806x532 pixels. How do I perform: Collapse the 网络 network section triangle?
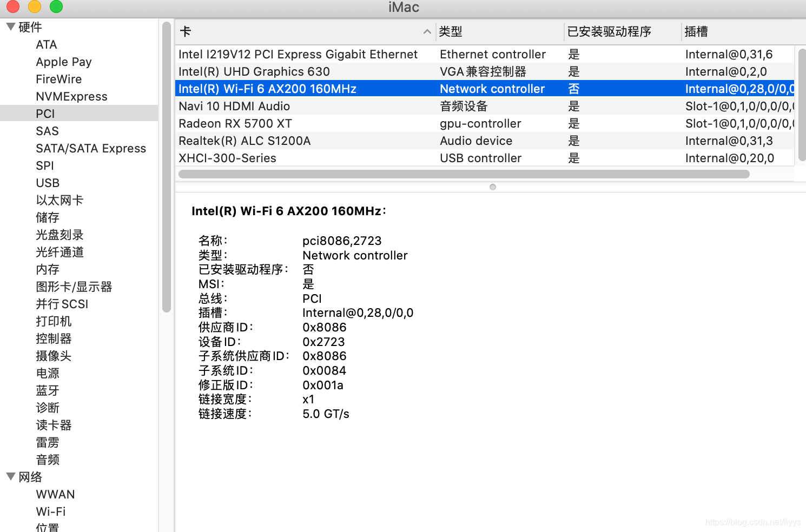(x=10, y=476)
